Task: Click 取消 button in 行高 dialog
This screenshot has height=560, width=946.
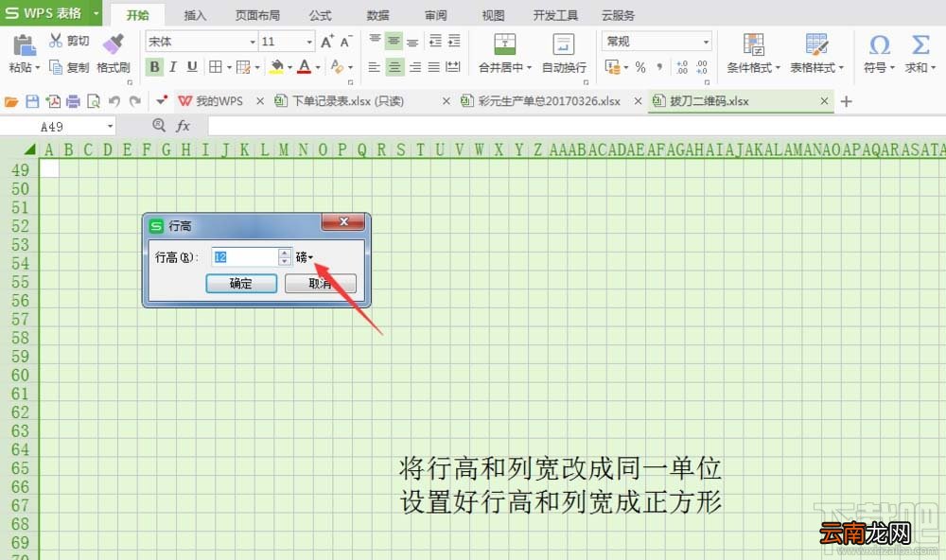Action: click(x=321, y=283)
